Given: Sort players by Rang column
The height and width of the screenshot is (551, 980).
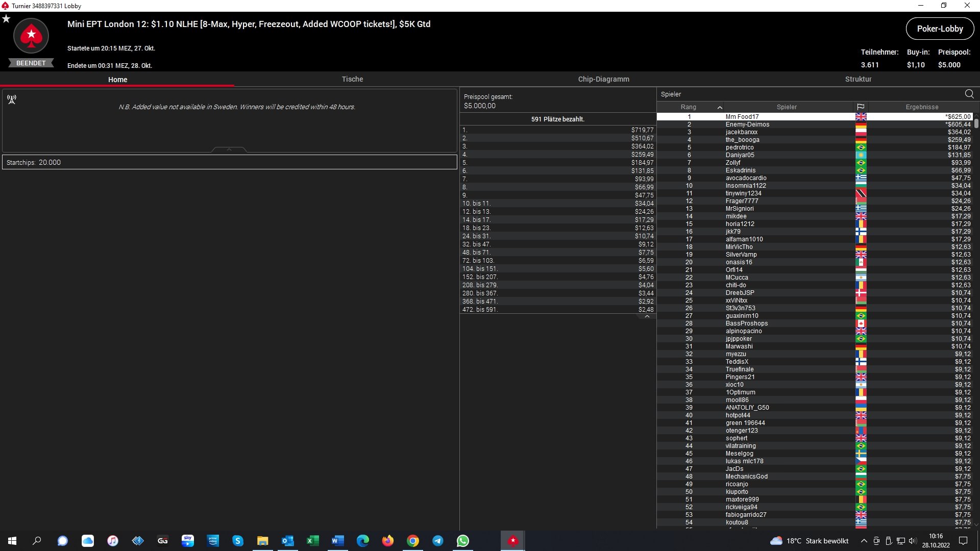Looking at the screenshot, I should (688, 107).
